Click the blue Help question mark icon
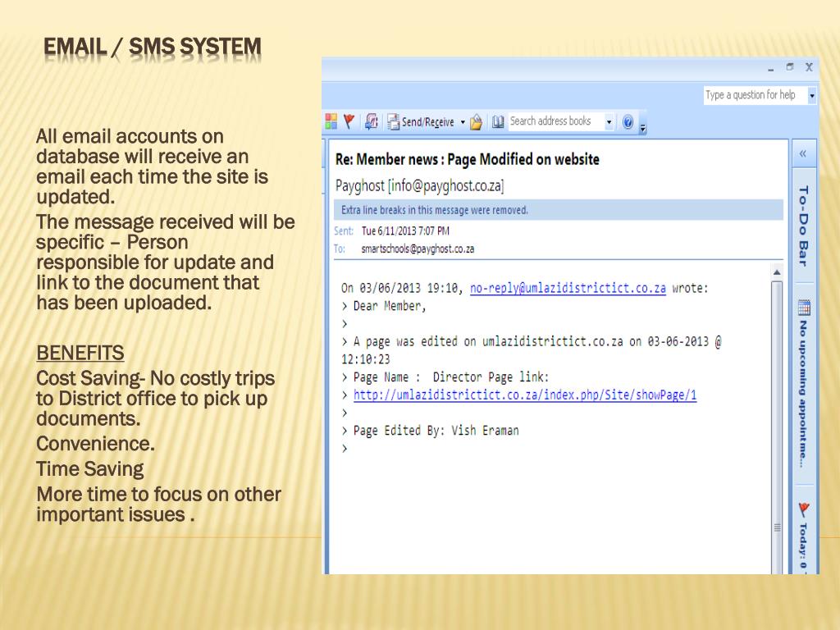Image resolution: width=840 pixels, height=630 pixels. [x=628, y=122]
